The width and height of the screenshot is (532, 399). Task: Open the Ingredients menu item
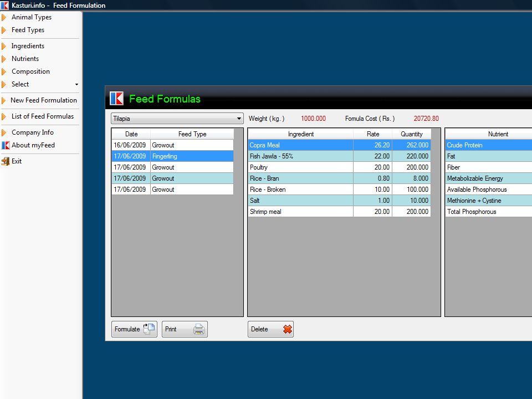point(28,46)
